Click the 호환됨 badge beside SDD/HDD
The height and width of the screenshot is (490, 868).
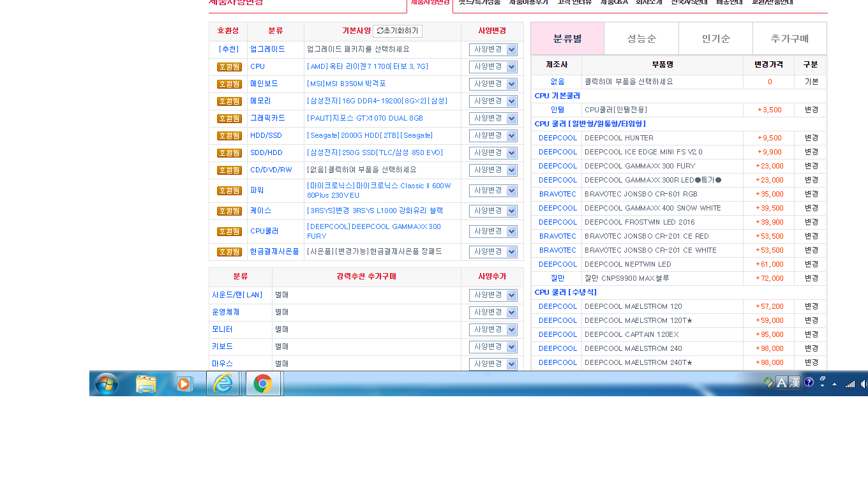pos(229,153)
